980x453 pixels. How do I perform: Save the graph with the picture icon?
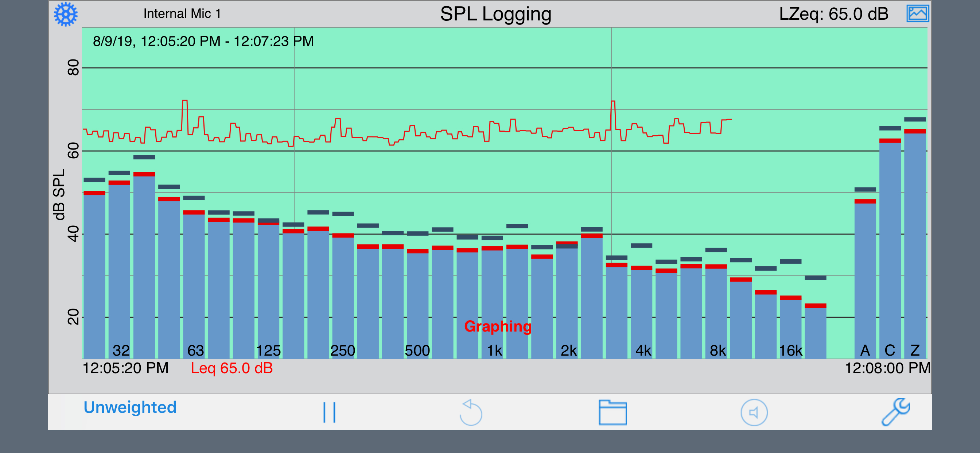tap(917, 14)
